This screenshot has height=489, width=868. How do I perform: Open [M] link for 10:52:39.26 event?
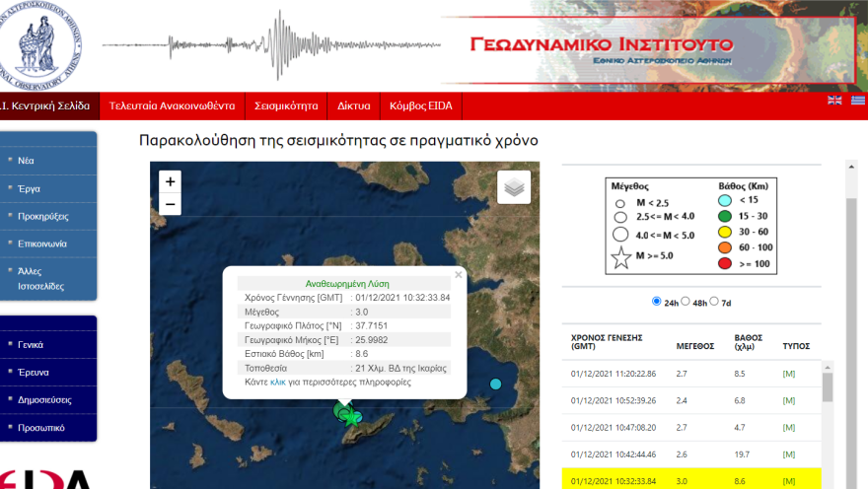789,400
